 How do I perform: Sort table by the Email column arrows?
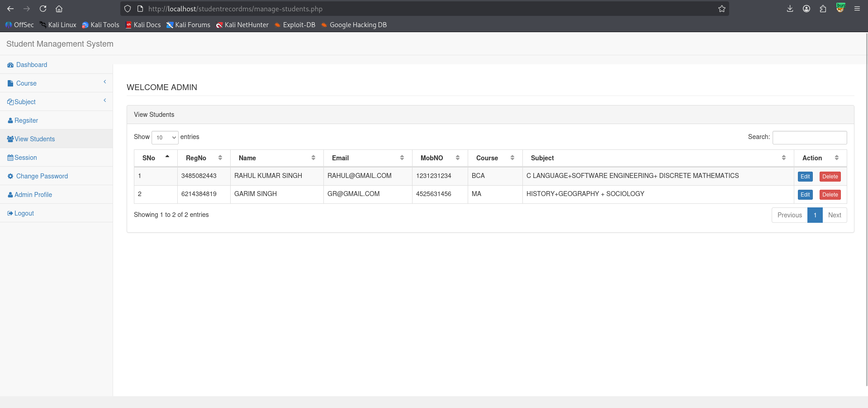click(402, 158)
